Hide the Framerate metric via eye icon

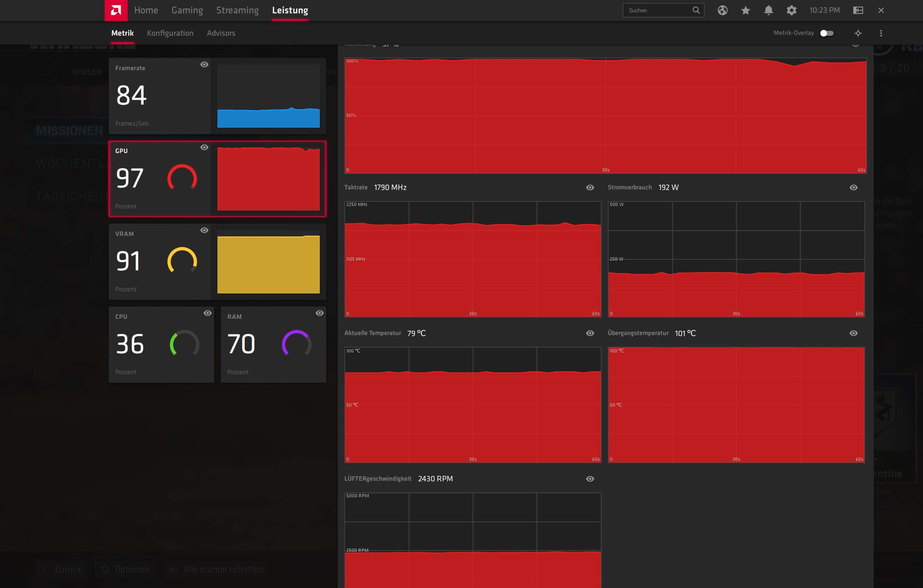click(x=204, y=64)
